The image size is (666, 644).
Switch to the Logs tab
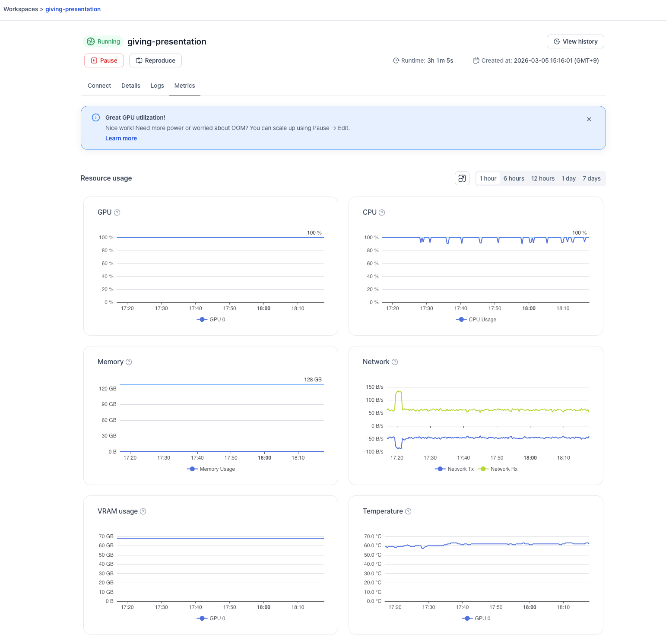pyautogui.click(x=157, y=86)
